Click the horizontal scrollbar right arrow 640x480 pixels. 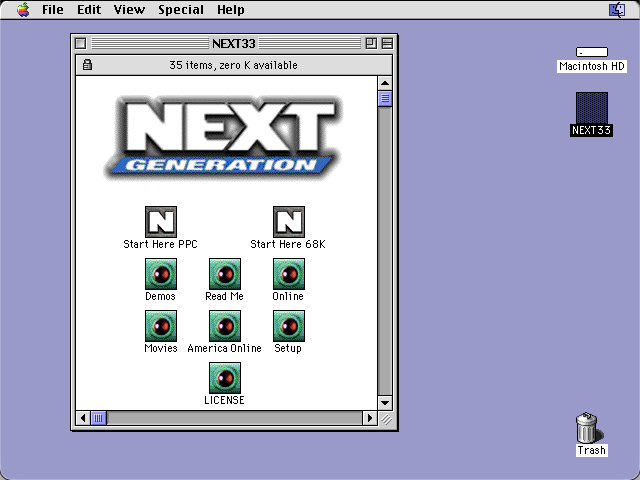coord(370,418)
